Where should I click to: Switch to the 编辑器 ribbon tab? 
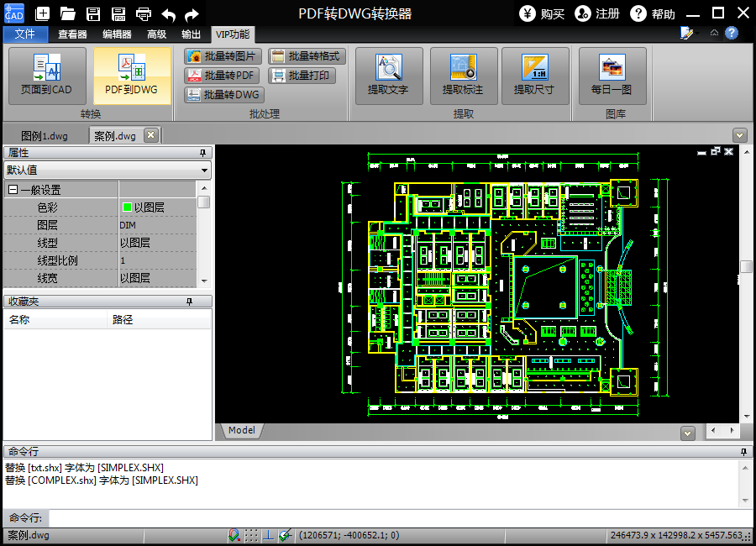coord(117,34)
